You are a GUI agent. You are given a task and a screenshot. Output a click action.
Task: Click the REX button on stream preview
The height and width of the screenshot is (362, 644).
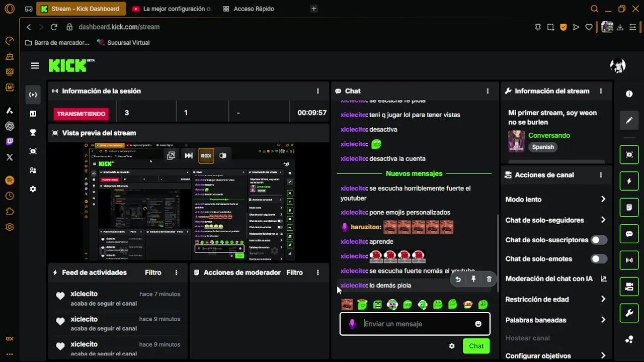[206, 156]
